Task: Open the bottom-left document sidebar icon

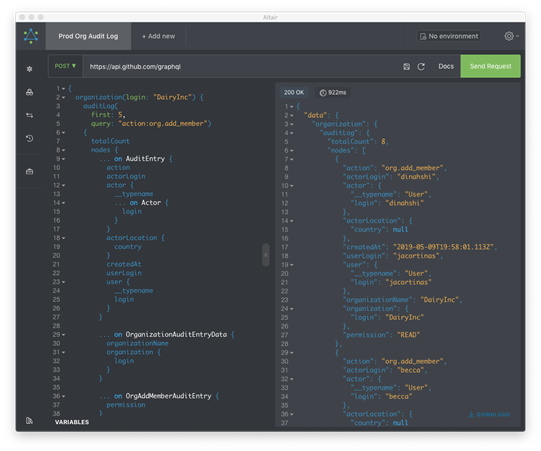Action: point(30,420)
